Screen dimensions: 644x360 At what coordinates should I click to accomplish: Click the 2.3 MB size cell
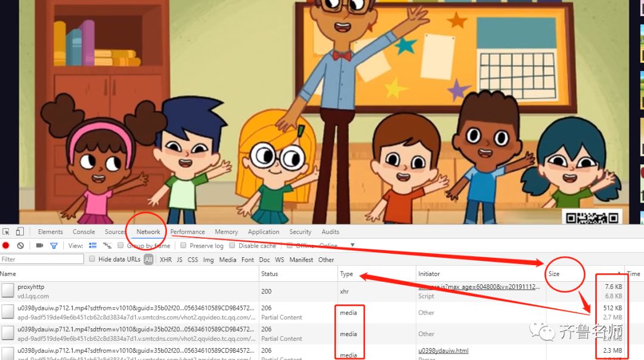(612, 350)
